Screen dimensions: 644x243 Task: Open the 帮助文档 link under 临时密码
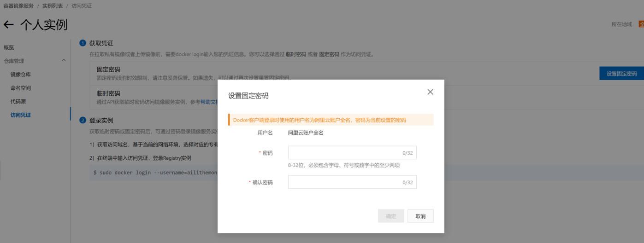(209, 102)
